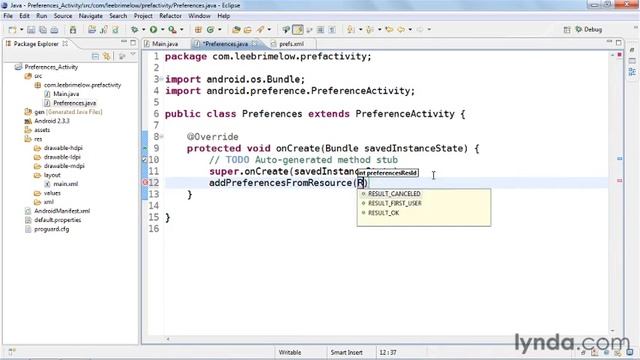The width and height of the screenshot is (640, 360).
Task: Open the Refactor menu
Action: [170, 16]
